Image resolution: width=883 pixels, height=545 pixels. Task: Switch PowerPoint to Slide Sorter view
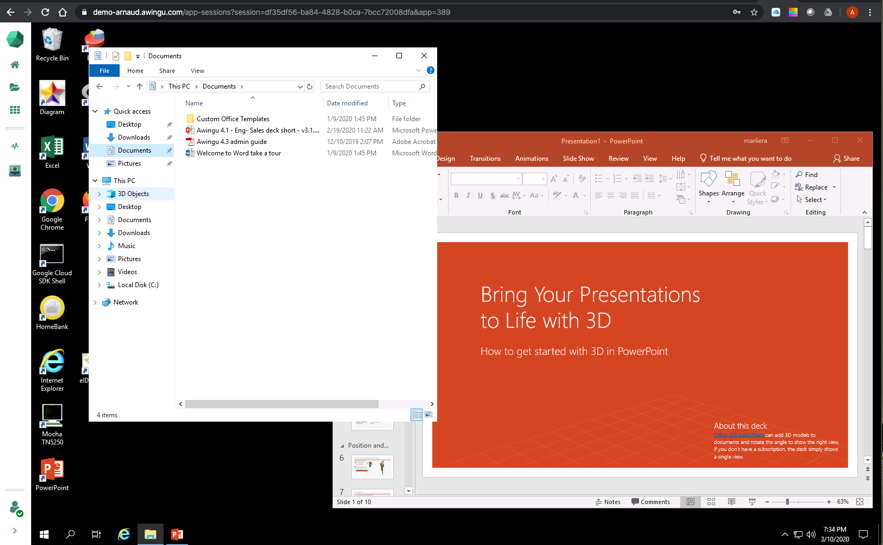pos(711,502)
